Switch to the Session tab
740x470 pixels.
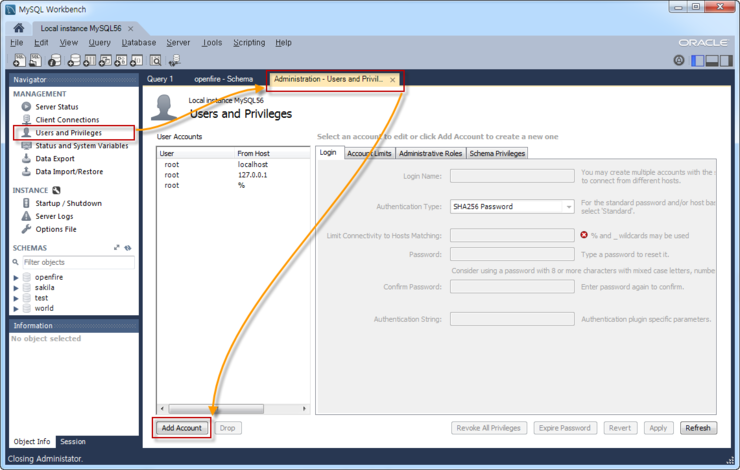tap(73, 442)
